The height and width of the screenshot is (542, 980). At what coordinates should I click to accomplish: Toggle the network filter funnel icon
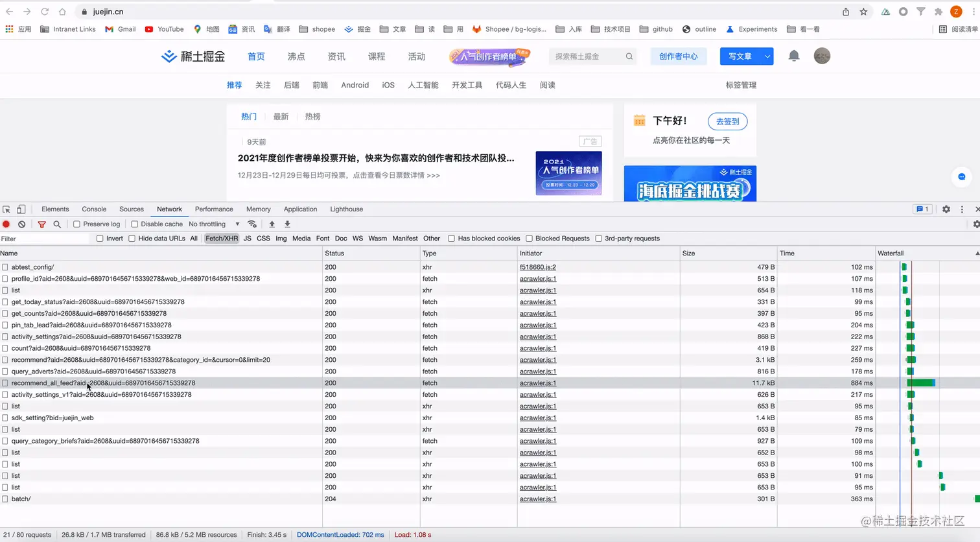click(x=42, y=224)
